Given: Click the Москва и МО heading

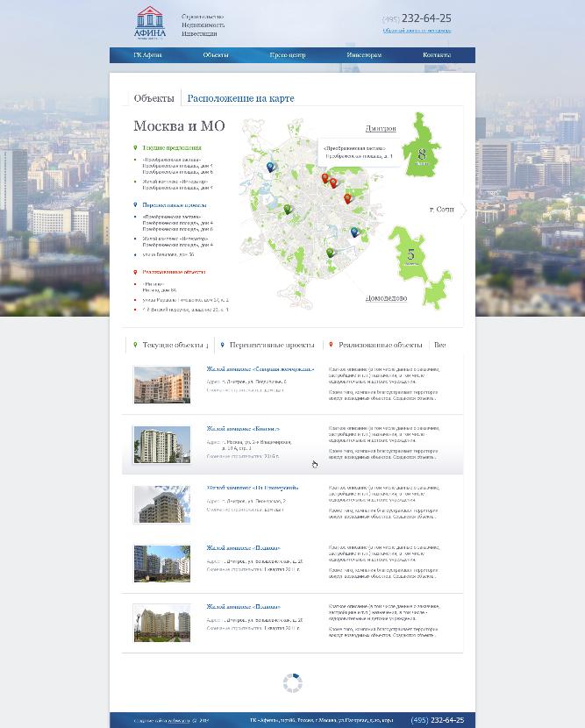Looking at the screenshot, I should click(179, 125).
